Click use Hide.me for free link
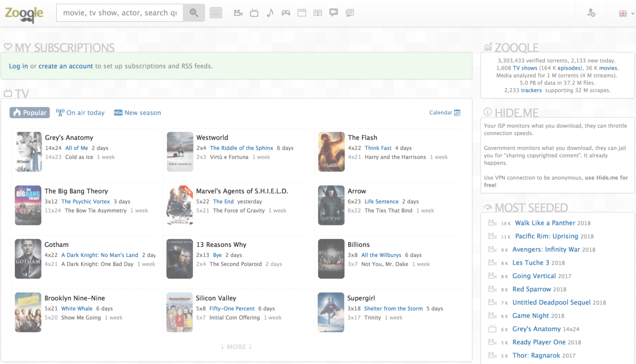The image size is (636, 364). [x=556, y=181]
